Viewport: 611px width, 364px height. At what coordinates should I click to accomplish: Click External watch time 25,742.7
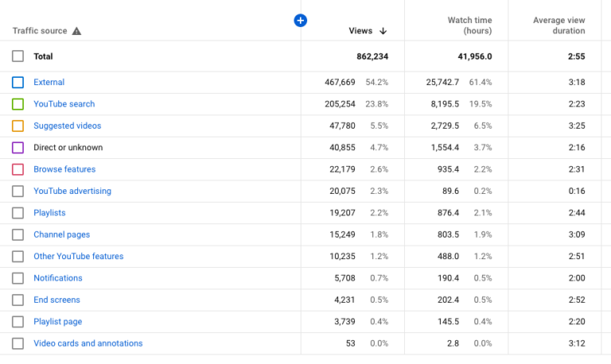click(442, 82)
